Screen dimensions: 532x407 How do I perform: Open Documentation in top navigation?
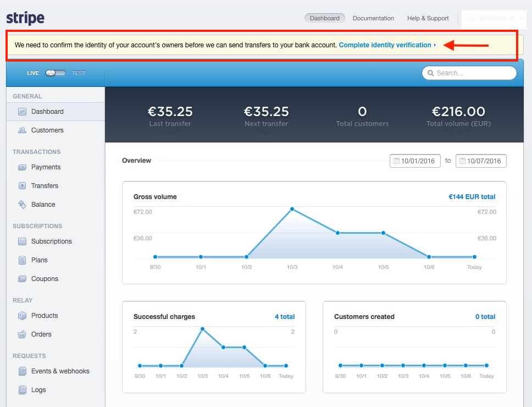[x=373, y=18]
